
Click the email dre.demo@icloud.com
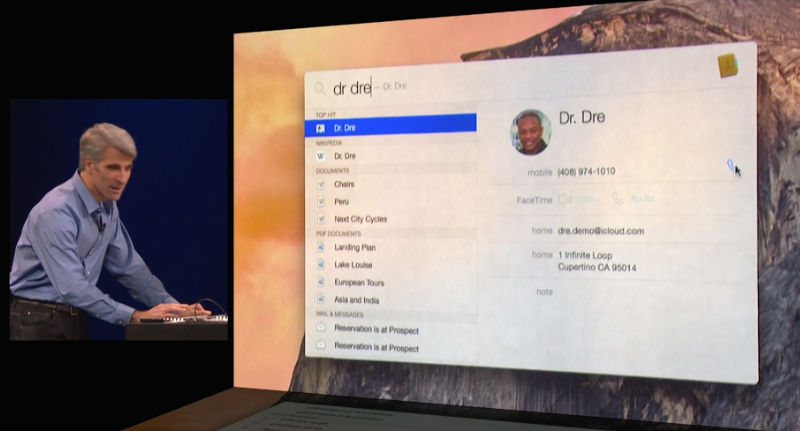click(x=601, y=231)
